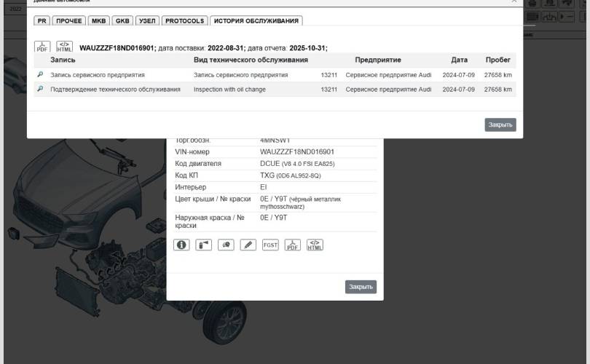
Task: Open the УЗЕЛ tab
Action: [x=147, y=21]
